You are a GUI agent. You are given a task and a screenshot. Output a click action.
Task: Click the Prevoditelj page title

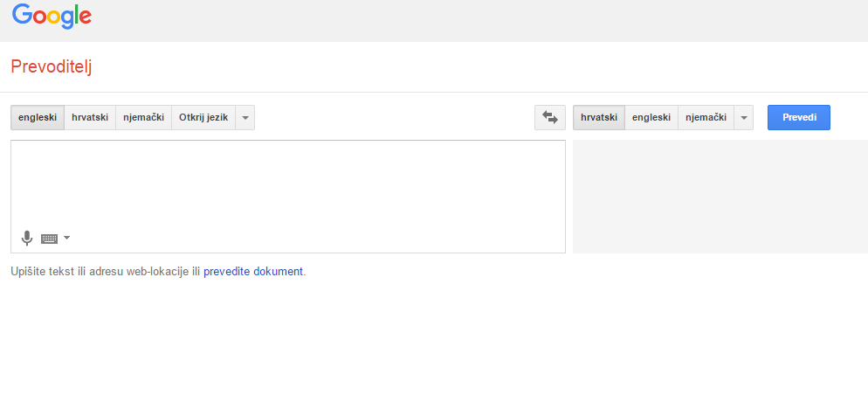click(51, 67)
